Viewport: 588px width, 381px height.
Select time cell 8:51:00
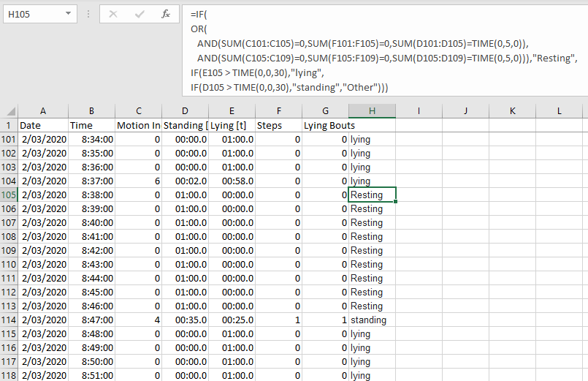click(91, 375)
